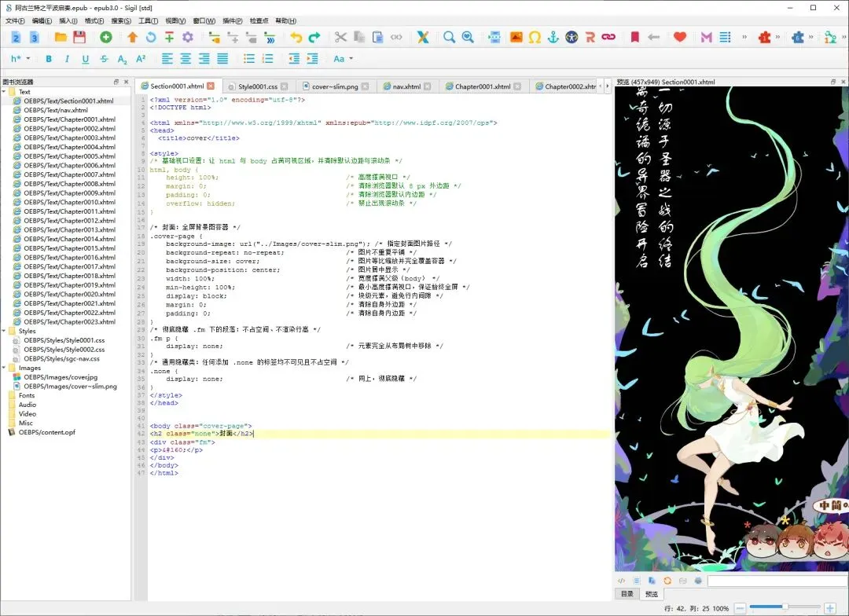Toggle superscript formatting with the A² button

141,58
